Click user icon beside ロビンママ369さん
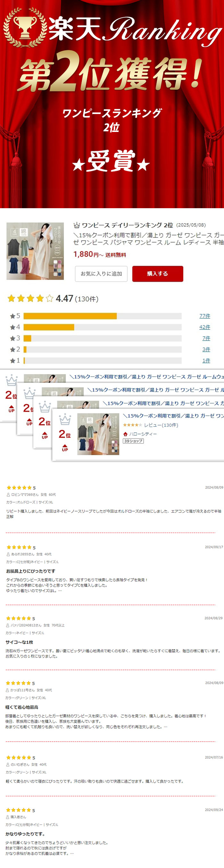This screenshot has height=868, width=224. (x=8, y=495)
